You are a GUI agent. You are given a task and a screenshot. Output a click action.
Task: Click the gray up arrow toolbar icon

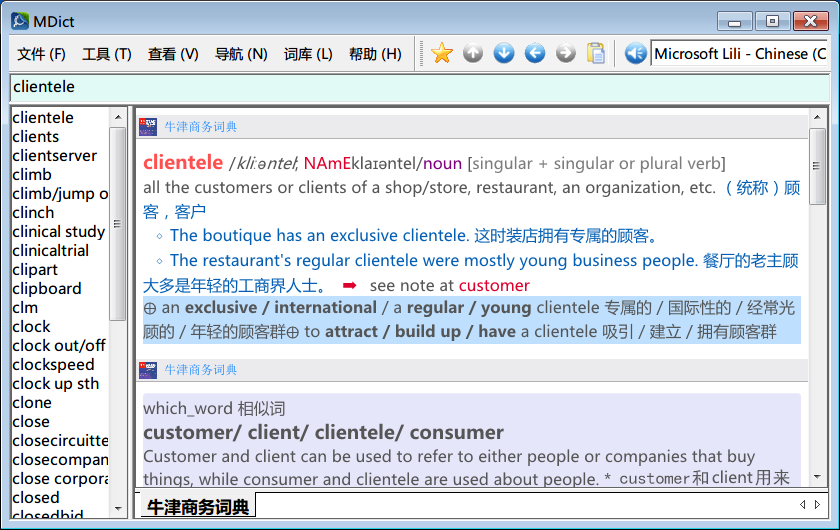pyautogui.click(x=473, y=54)
